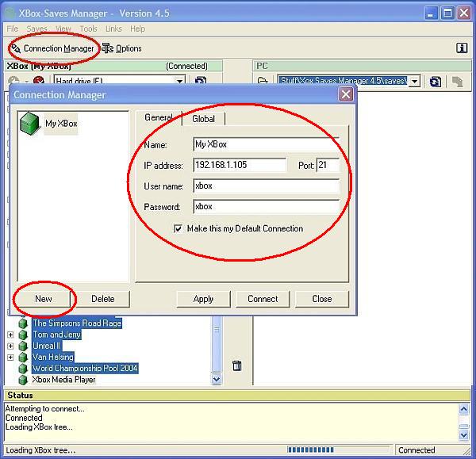Click the Close button in Connection Manager
Screen dimensions: 476x459
(x=322, y=299)
